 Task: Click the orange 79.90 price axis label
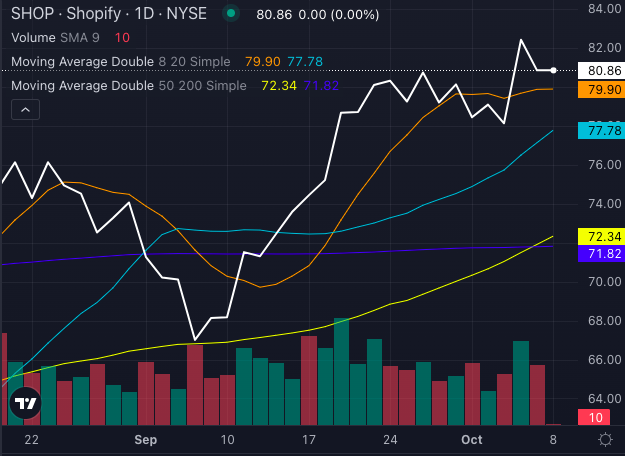pos(601,90)
